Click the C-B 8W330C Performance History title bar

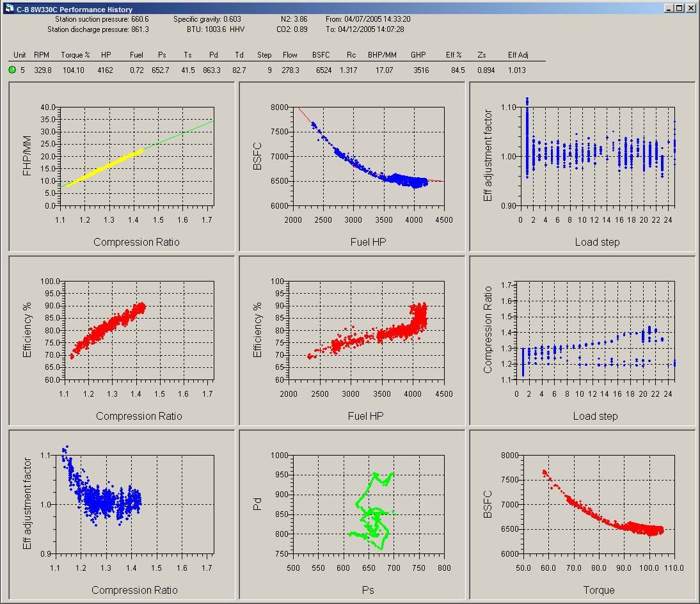tap(320, 9)
